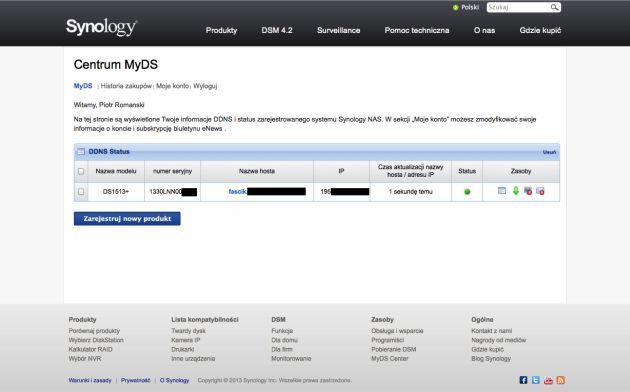Viewport: 630px width, 392px height.
Task: Open footer link Drukarki
Action: [183, 349]
